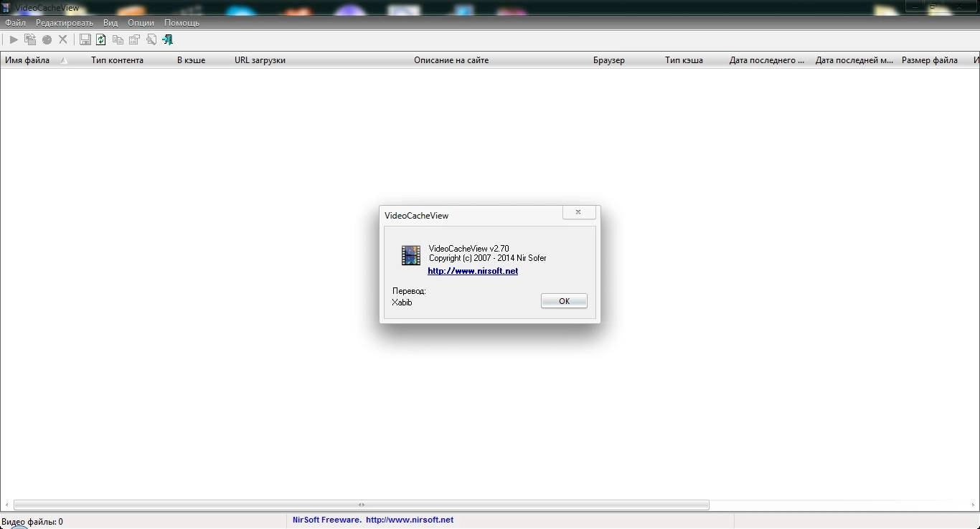Open the Файл menu
The height and width of the screenshot is (529, 980).
(15, 22)
